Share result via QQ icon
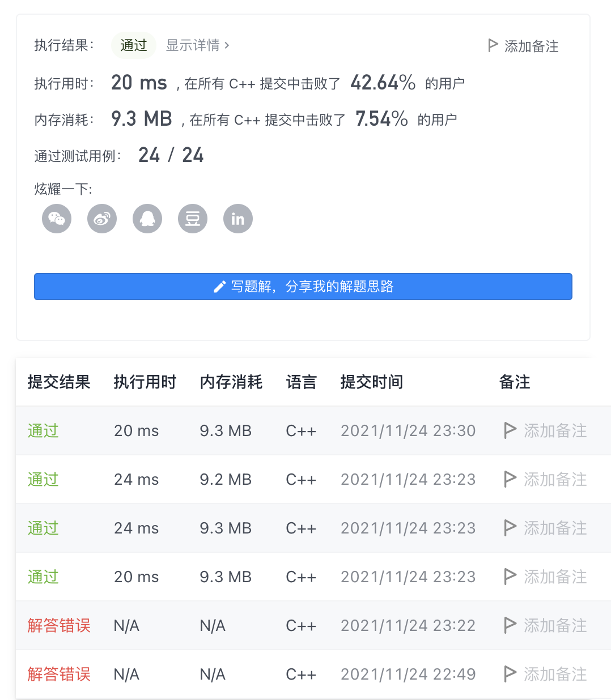 (x=147, y=218)
